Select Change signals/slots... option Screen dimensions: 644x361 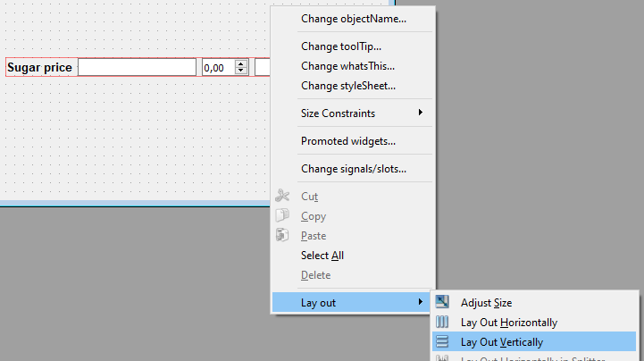click(x=353, y=169)
